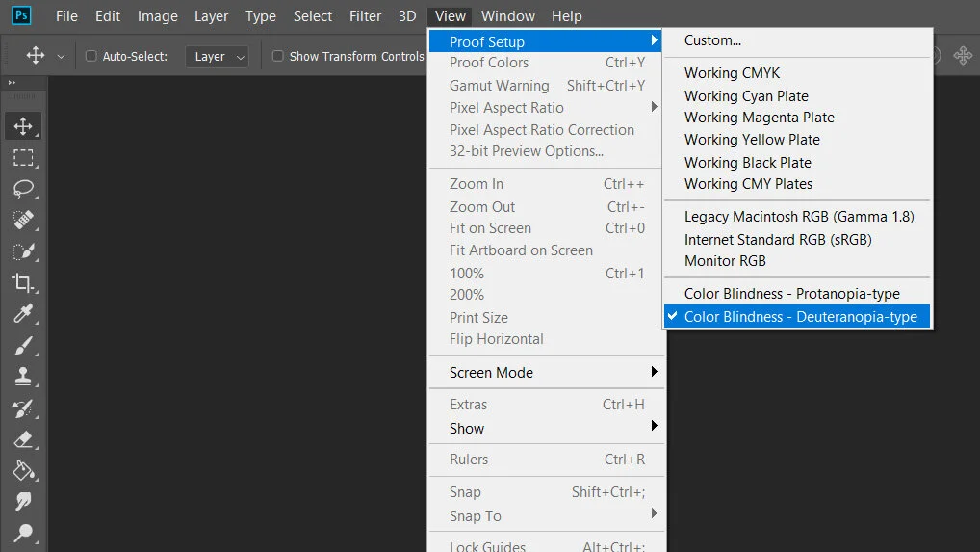Image resolution: width=980 pixels, height=552 pixels.
Task: Expand the Screen Mode submenu
Action: pyautogui.click(x=654, y=372)
